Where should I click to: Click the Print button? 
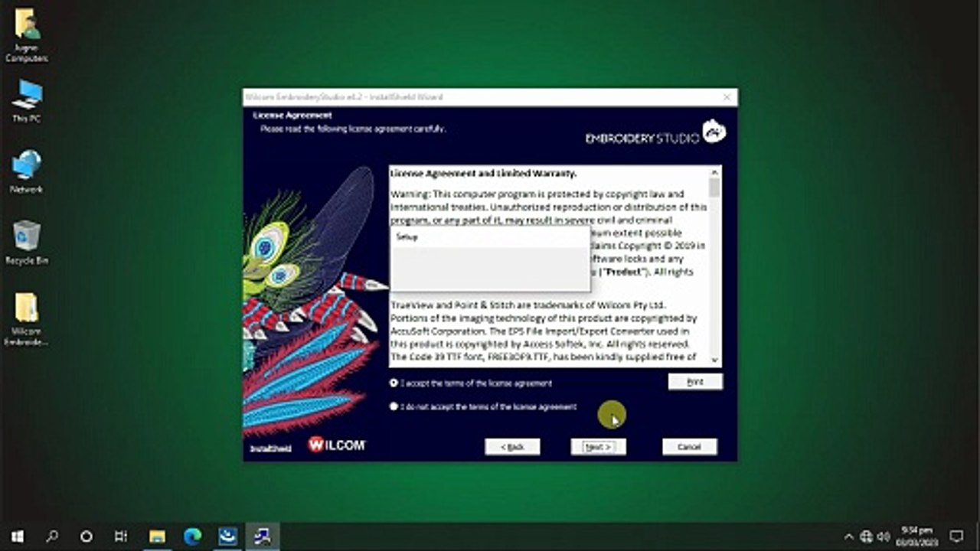695,382
